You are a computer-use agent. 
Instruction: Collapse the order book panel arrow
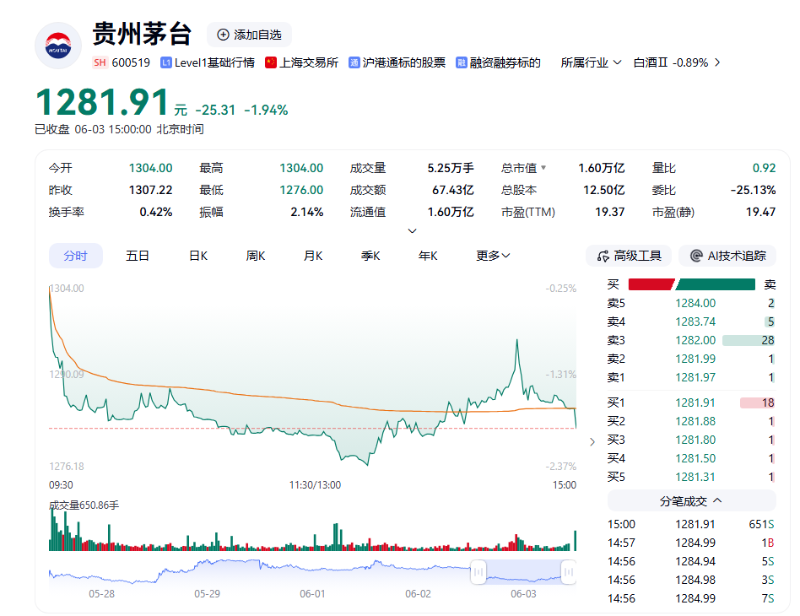592,442
